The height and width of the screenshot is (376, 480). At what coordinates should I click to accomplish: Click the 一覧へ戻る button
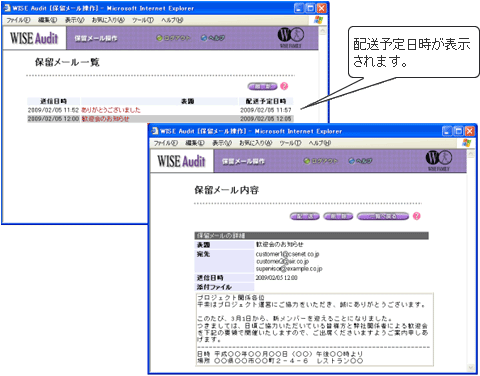coord(383,216)
